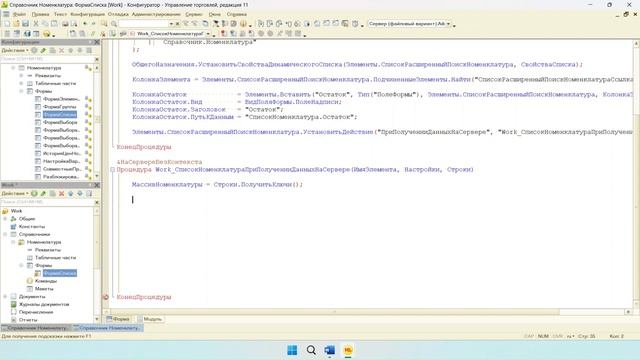Open the Отладка menu
This screenshot has height=360, width=640.
pos(118,14)
